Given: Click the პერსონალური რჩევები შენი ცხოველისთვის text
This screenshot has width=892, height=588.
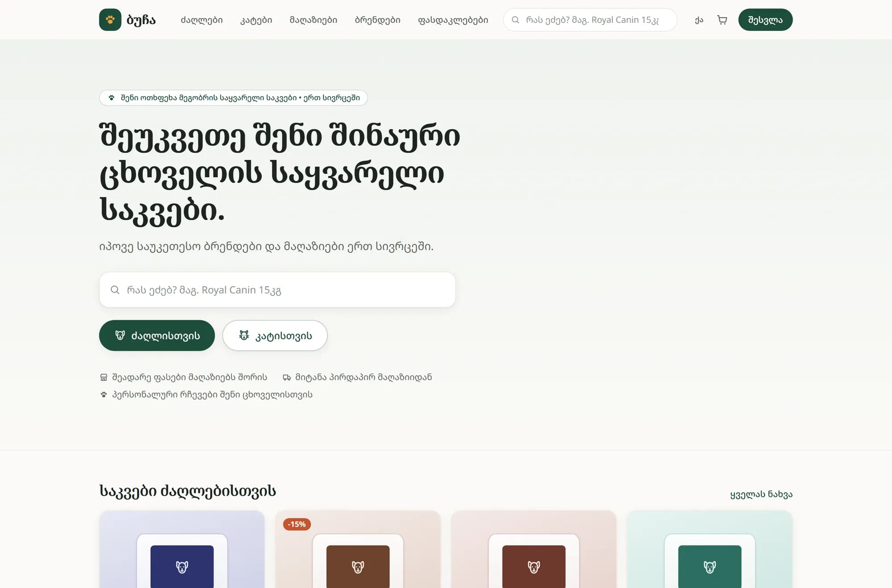Looking at the screenshot, I should [x=212, y=395].
